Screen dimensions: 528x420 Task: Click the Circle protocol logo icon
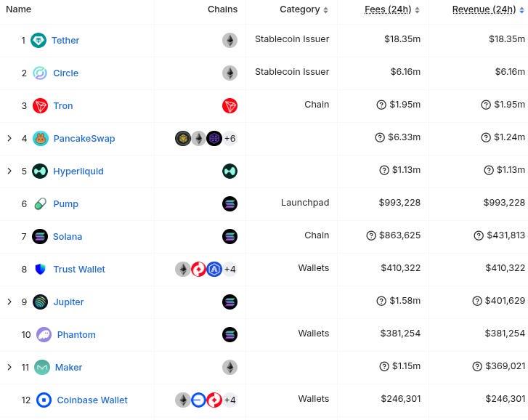tap(40, 73)
